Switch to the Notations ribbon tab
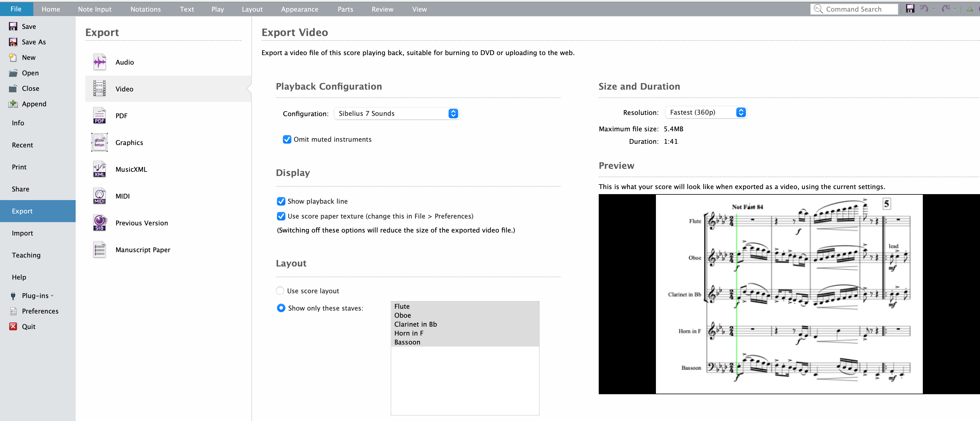The height and width of the screenshot is (421, 980). [145, 9]
